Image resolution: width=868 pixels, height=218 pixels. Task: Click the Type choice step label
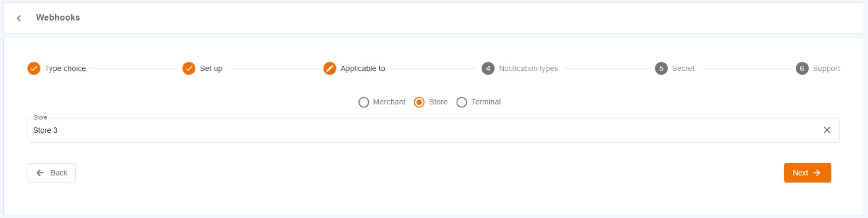(x=65, y=69)
